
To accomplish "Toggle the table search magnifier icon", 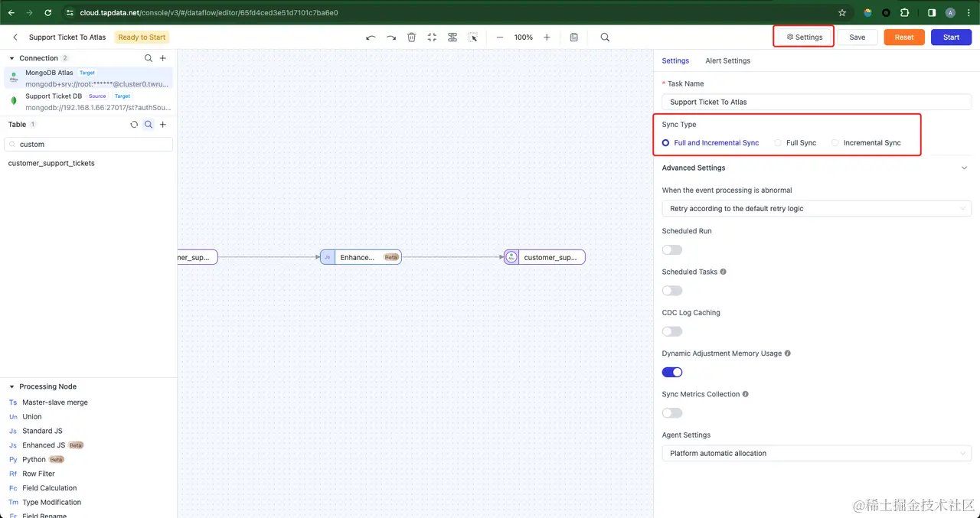I will [149, 124].
